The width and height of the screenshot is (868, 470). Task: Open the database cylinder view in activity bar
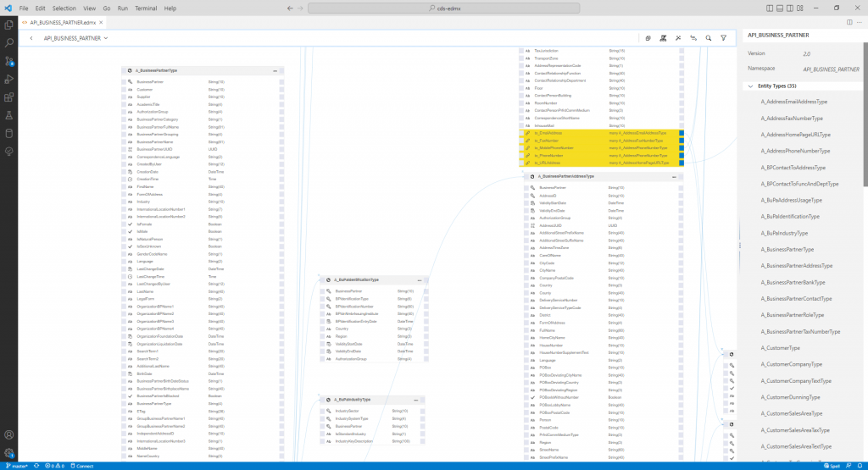tap(8, 133)
